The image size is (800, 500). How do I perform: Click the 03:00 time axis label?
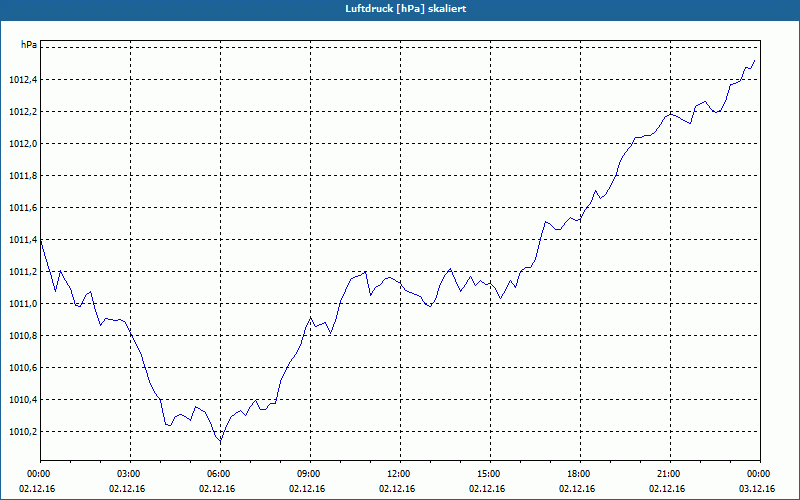tap(131, 474)
